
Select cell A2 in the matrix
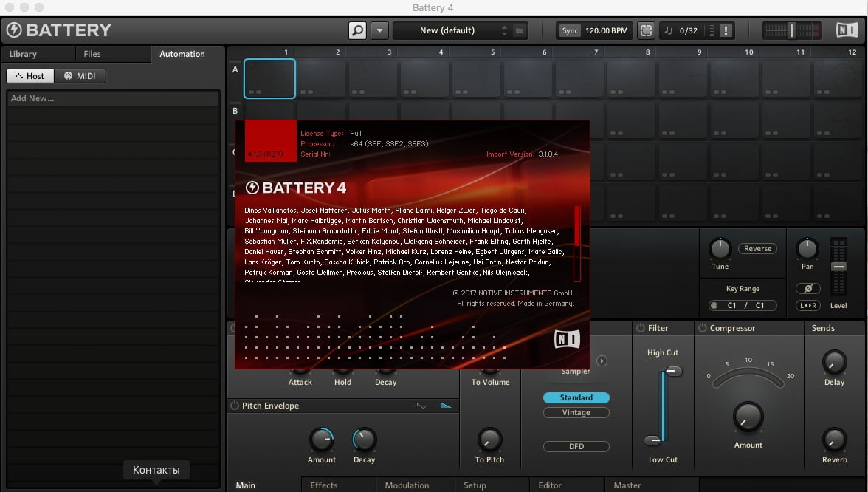click(x=321, y=78)
